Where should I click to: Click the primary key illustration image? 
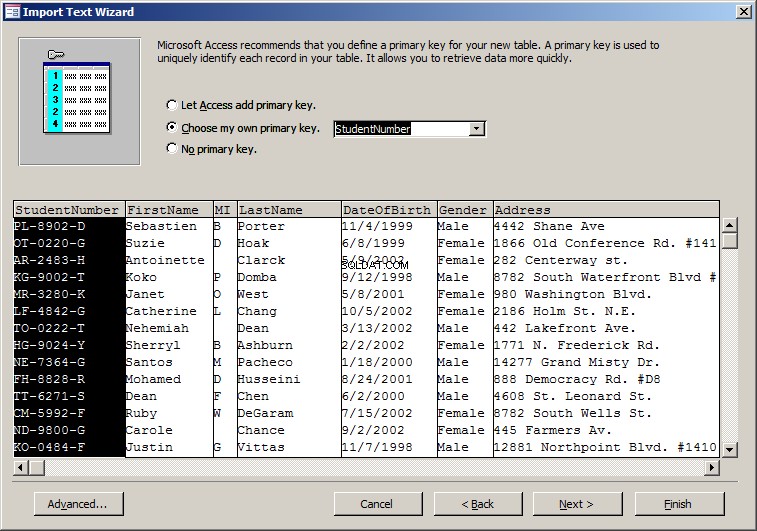pos(80,102)
